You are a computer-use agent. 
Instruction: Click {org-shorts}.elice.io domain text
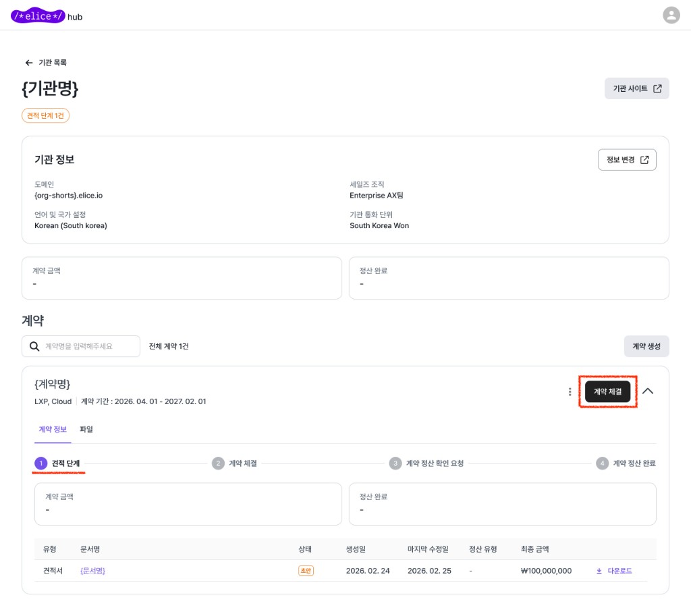coord(68,195)
